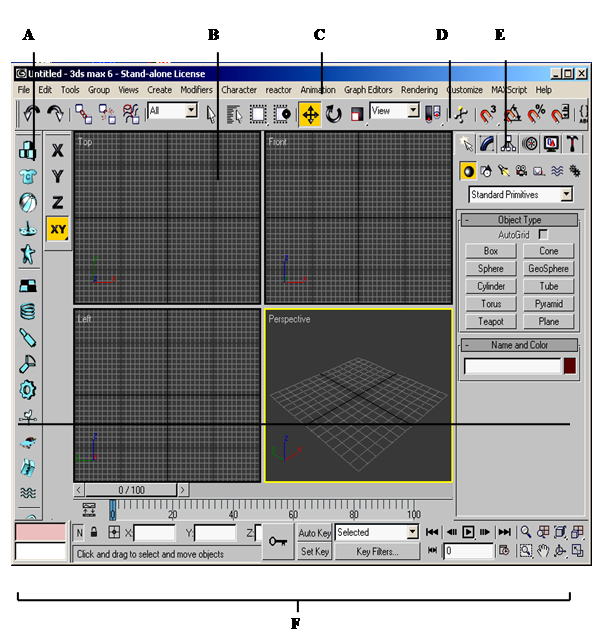Click the object name input field
596x642 pixels.
[512, 366]
